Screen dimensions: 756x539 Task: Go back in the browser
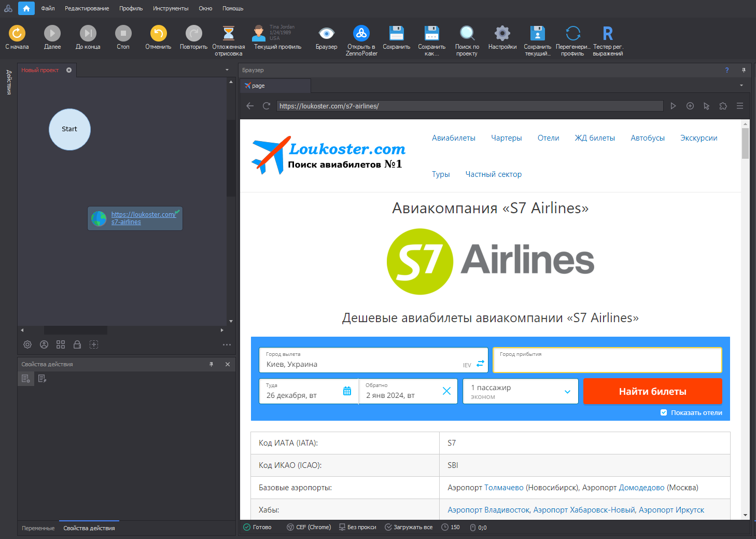pos(250,106)
